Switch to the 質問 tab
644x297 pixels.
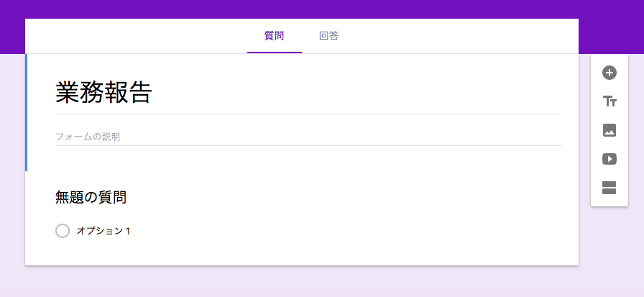pos(274,36)
